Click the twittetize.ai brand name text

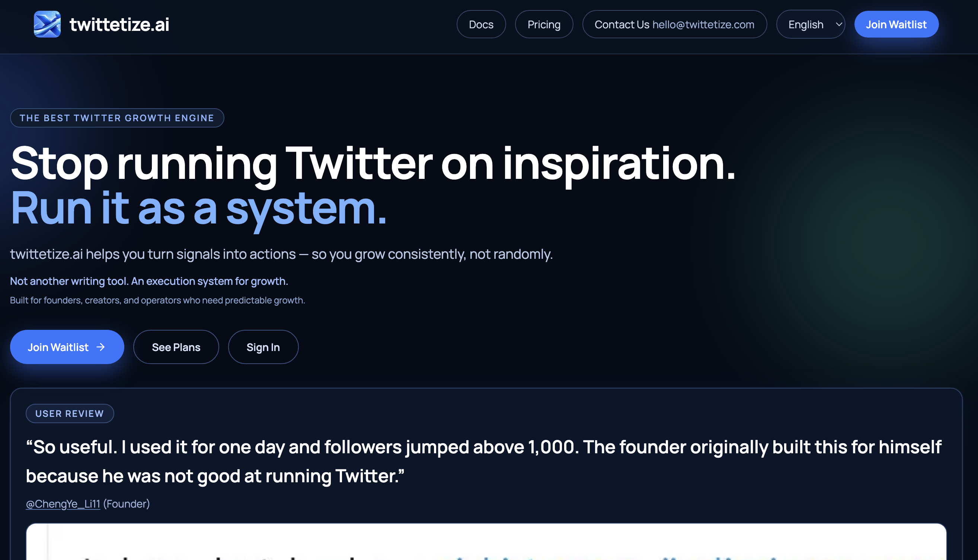click(119, 25)
